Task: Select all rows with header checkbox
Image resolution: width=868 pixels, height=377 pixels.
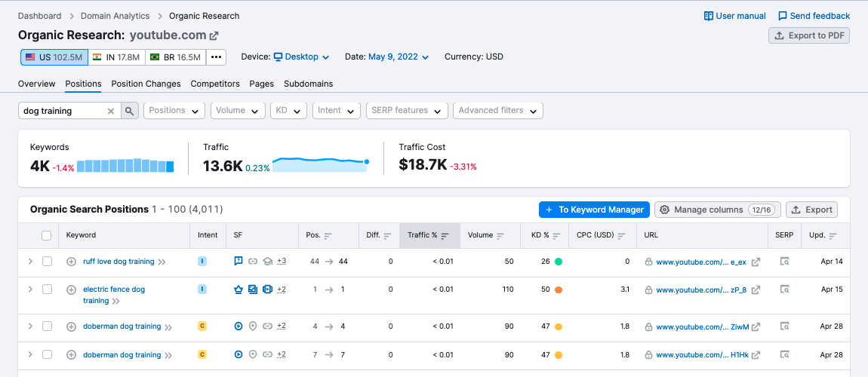Action: click(47, 235)
